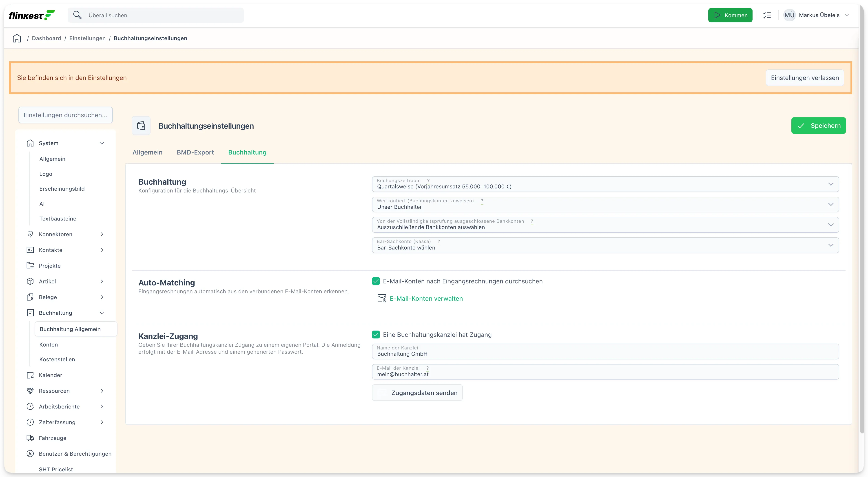868x477 pixels.
Task: Expand the Ressourcen section chevron
Action: [x=102, y=391]
